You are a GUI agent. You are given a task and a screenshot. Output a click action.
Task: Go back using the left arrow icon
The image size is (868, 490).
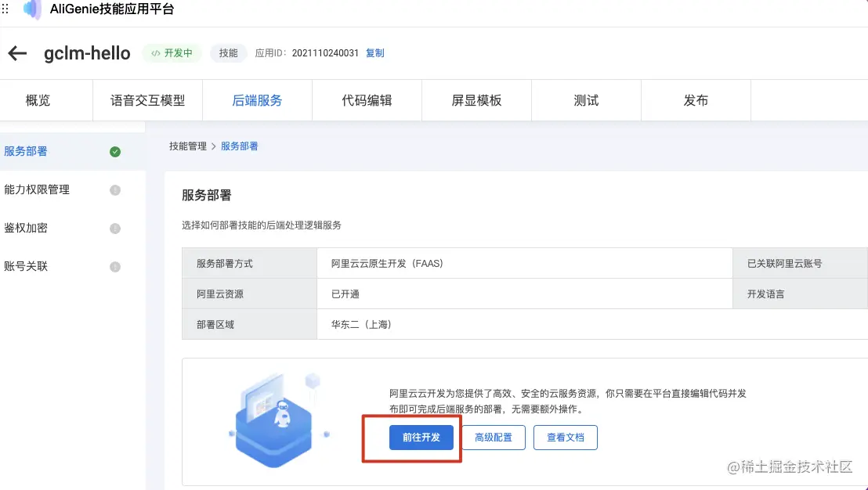pos(17,53)
